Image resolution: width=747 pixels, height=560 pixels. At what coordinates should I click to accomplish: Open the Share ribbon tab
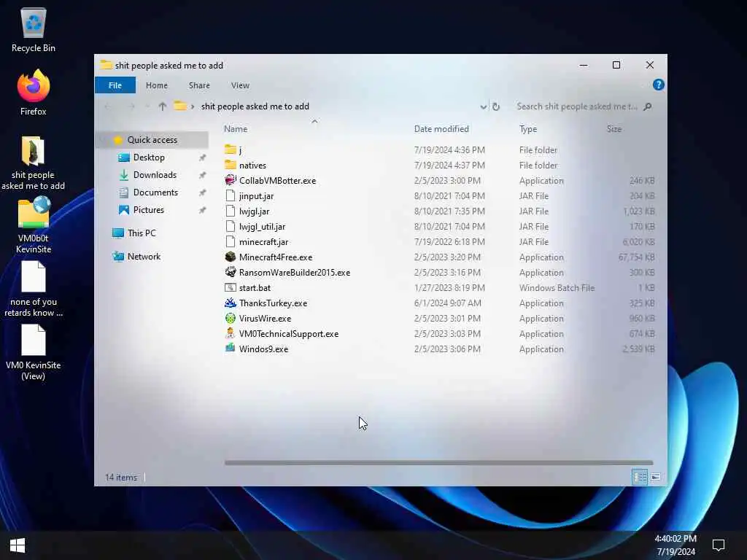(199, 85)
